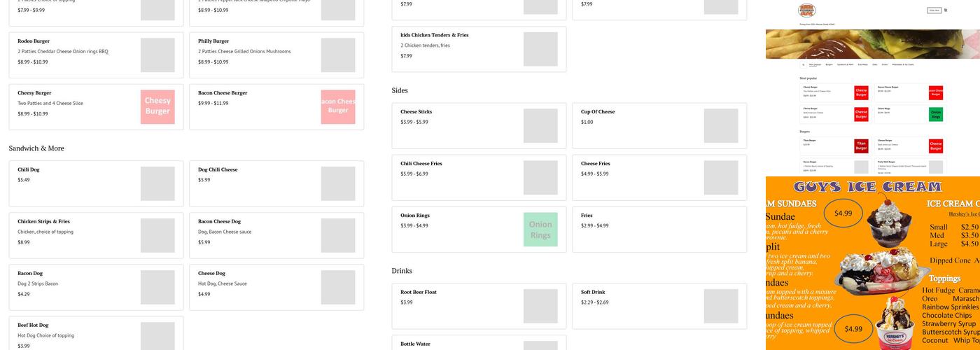Click the search icon in the category bar
This screenshot has height=350, width=980.
[x=804, y=64]
